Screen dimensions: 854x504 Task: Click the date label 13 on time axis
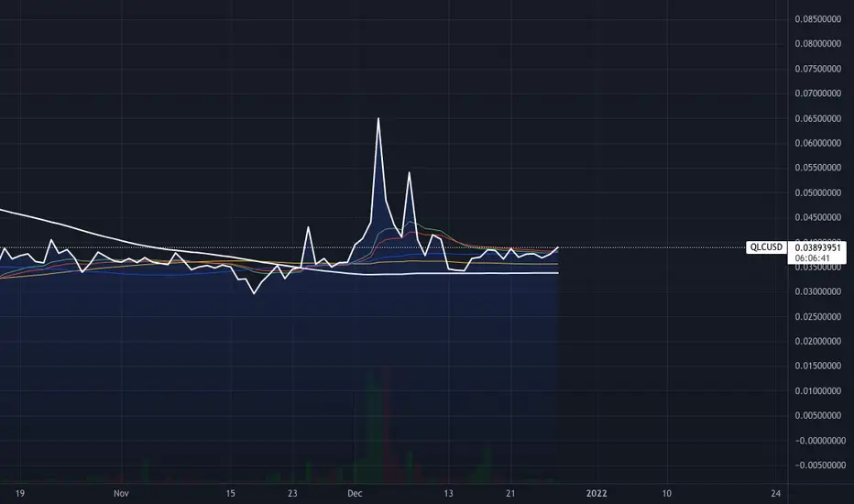[x=448, y=493]
